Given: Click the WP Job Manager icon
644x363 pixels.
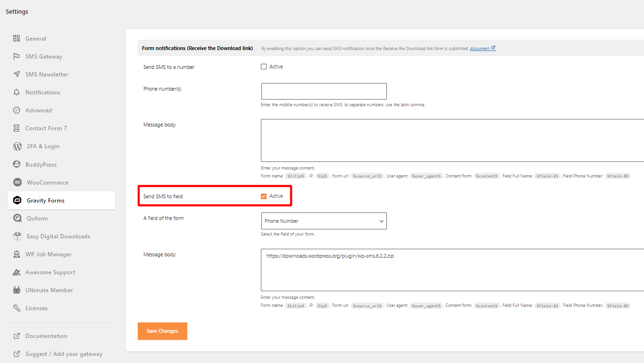Looking at the screenshot, I should pyautogui.click(x=17, y=254).
